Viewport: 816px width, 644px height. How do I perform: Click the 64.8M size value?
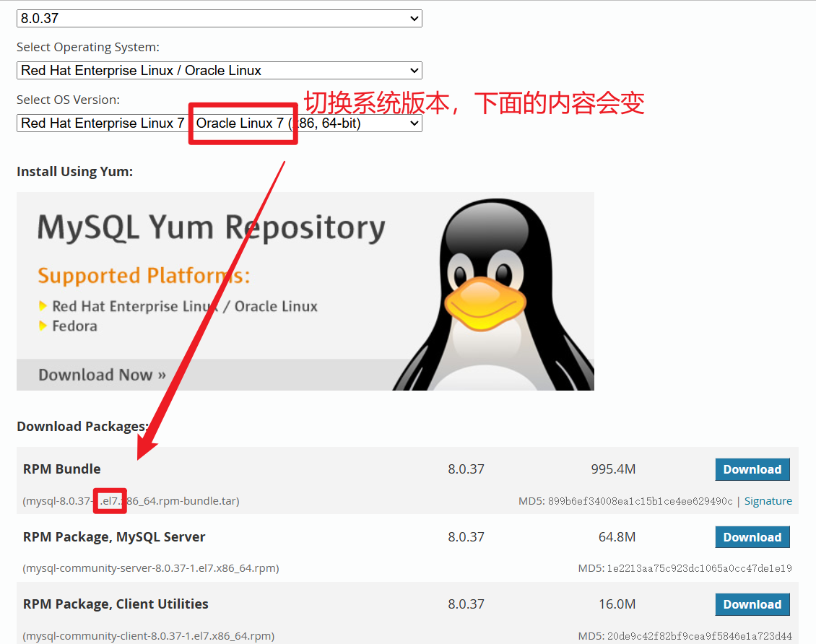tap(617, 537)
